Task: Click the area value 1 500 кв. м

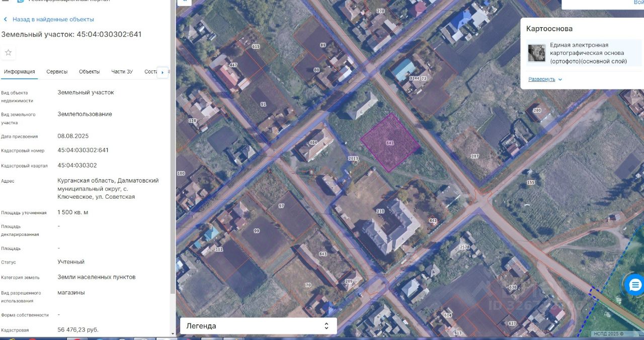Action: click(x=73, y=212)
